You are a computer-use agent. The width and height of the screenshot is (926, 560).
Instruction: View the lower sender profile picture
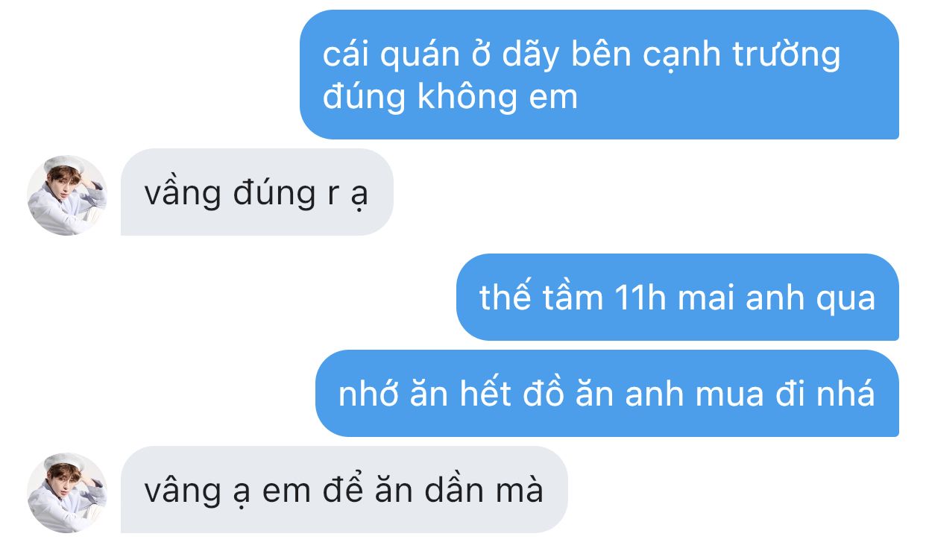click(x=67, y=493)
